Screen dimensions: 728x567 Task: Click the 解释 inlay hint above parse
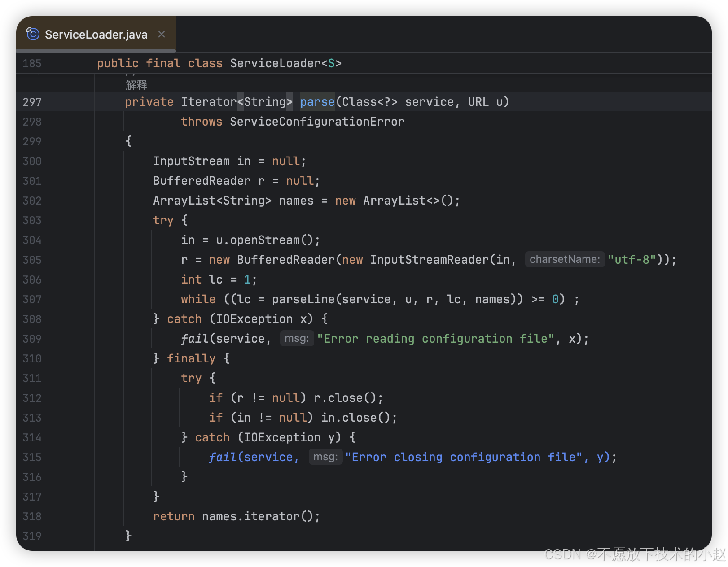(136, 85)
